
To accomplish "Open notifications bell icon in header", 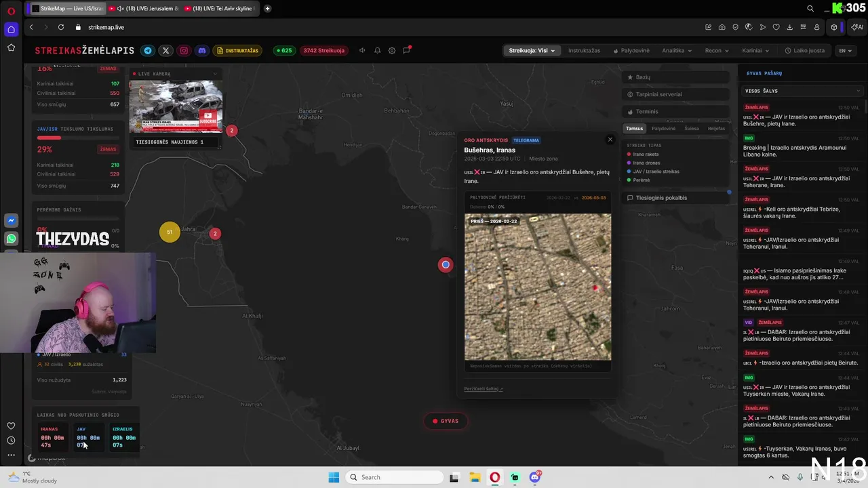I will pyautogui.click(x=377, y=50).
